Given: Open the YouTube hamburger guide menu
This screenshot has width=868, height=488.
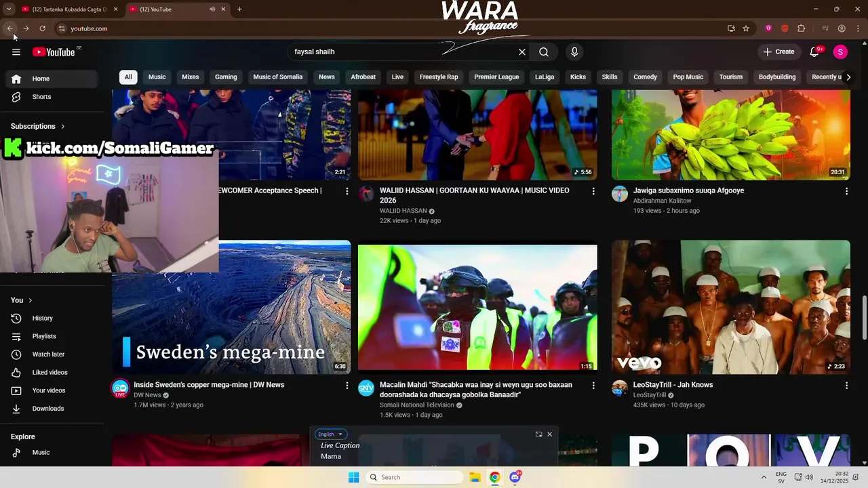Looking at the screenshot, I should pyautogui.click(x=16, y=52).
